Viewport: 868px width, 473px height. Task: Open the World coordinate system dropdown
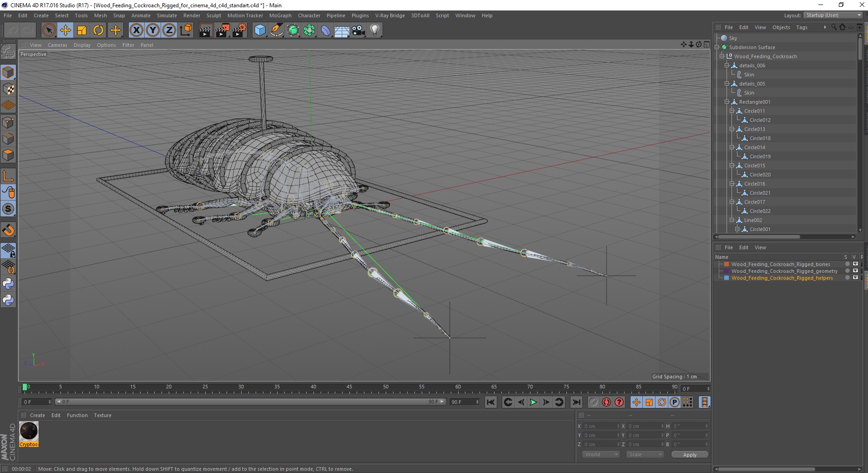(601, 454)
